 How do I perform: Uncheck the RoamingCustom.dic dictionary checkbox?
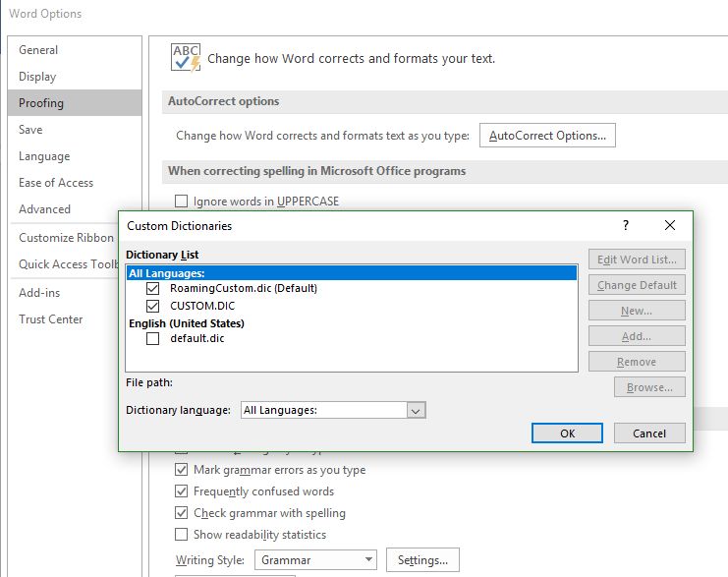tap(152, 289)
